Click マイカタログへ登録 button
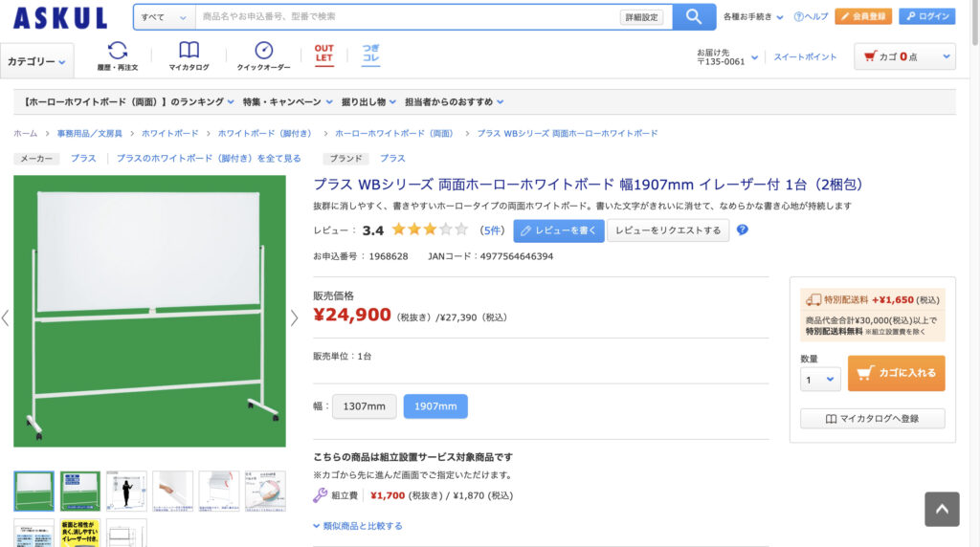The width and height of the screenshot is (980, 547). coord(873,418)
